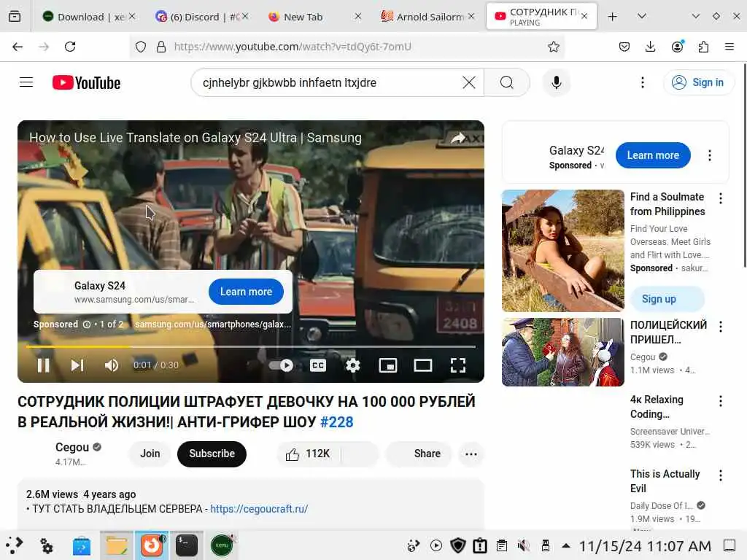Viewport: 747px width, 560px height.
Task: Subscribe to the Cegou channel
Action: 212,454
